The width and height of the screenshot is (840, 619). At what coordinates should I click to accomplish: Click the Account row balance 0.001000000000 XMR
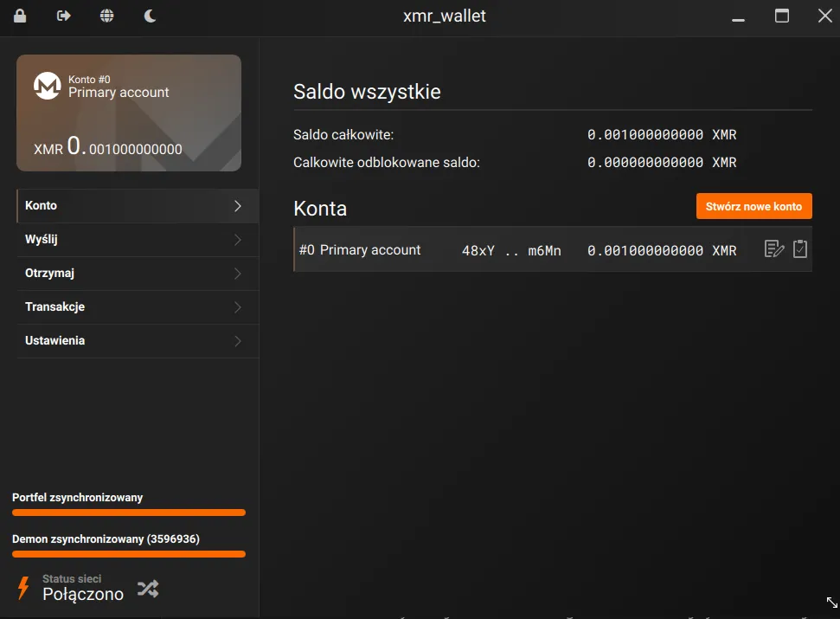tap(662, 251)
